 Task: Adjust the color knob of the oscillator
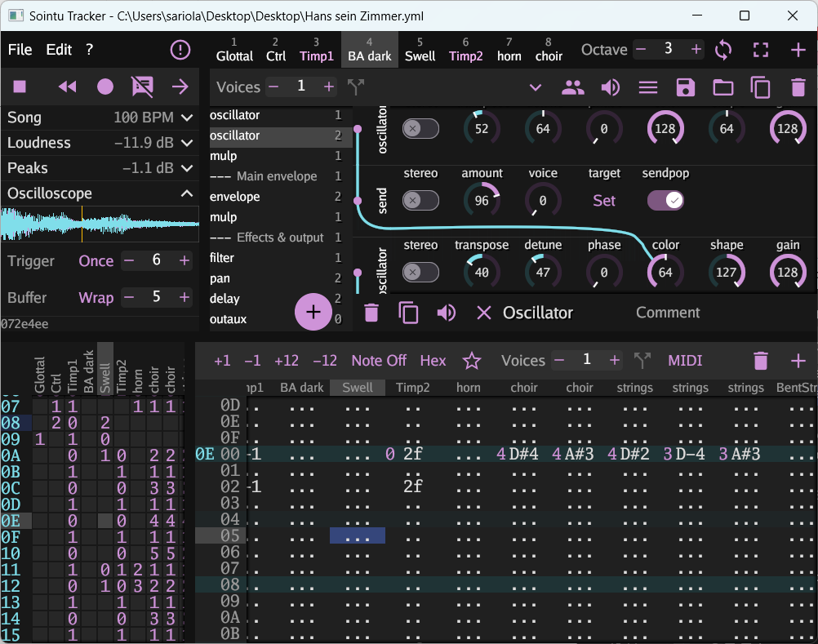point(665,269)
